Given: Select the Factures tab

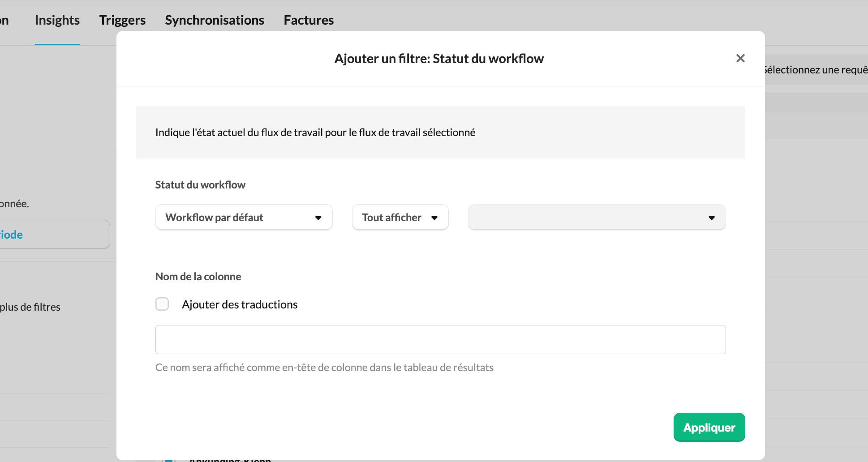Looking at the screenshot, I should click(309, 20).
